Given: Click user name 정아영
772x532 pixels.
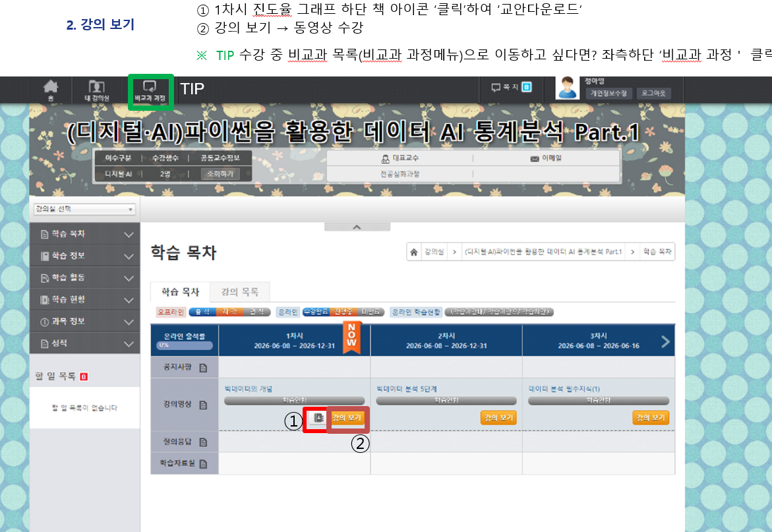Looking at the screenshot, I should [595, 81].
